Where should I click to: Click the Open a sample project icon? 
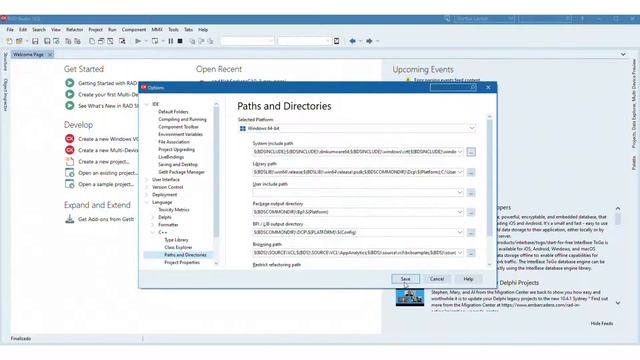(70, 184)
